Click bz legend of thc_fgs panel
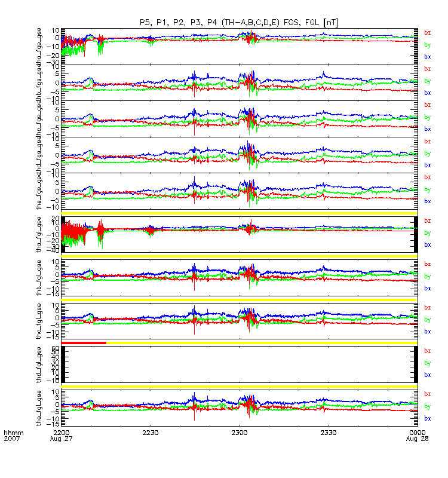The image size is (448, 478). [x=428, y=105]
